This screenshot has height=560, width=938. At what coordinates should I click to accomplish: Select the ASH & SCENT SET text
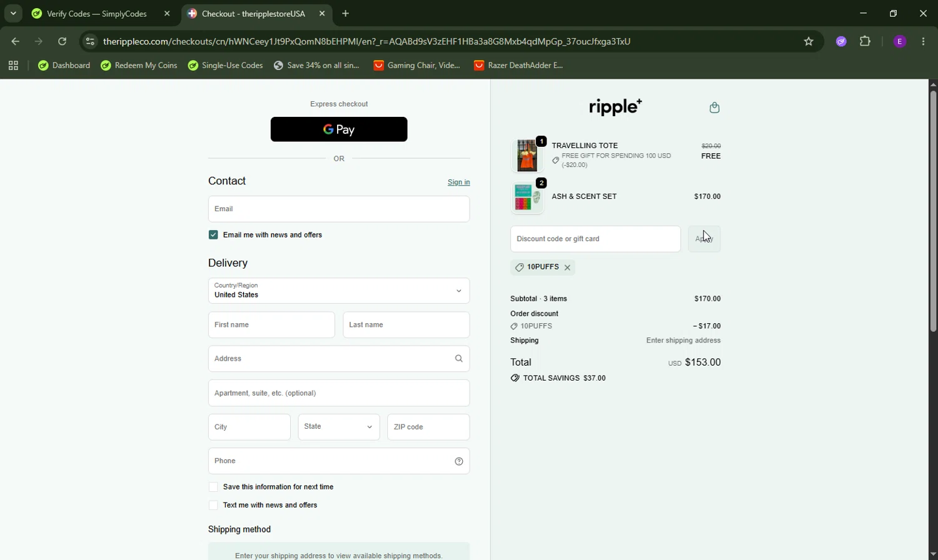click(584, 197)
